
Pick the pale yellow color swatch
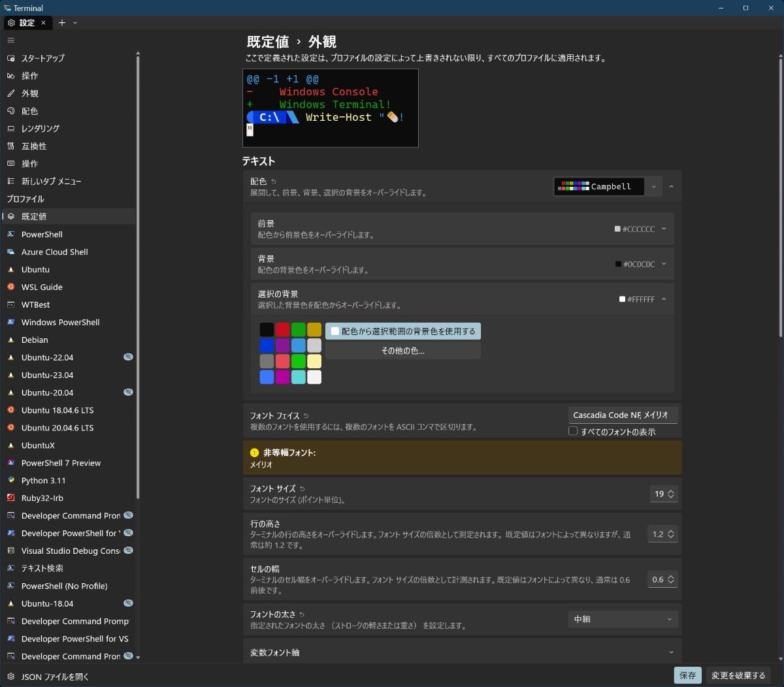[x=314, y=361]
